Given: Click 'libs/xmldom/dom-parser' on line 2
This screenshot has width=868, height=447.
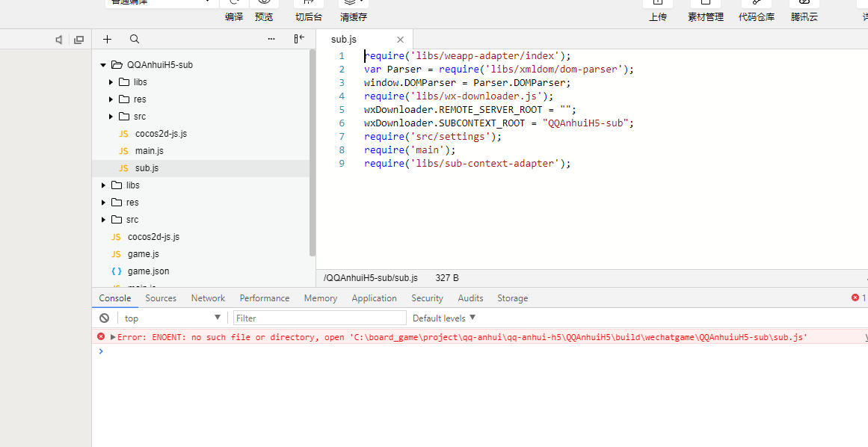Looking at the screenshot, I should point(555,70).
